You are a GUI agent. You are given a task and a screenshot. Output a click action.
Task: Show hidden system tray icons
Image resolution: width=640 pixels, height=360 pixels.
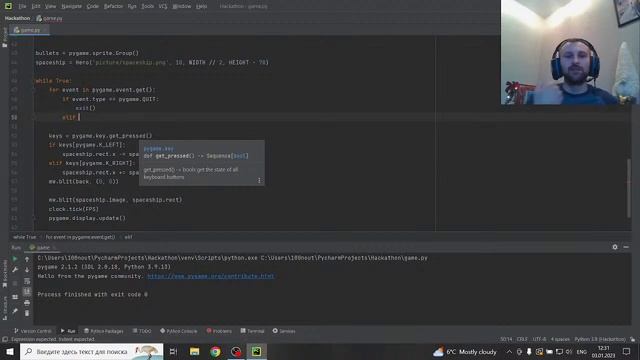509,351
